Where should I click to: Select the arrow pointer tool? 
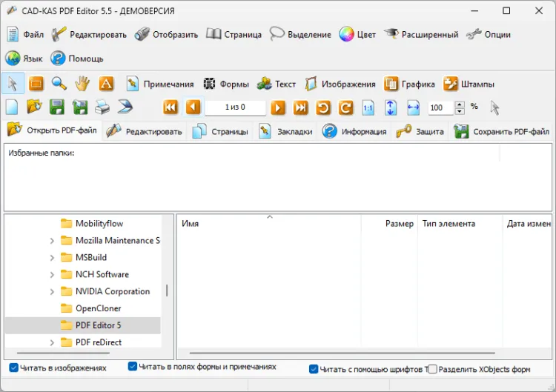tap(13, 84)
